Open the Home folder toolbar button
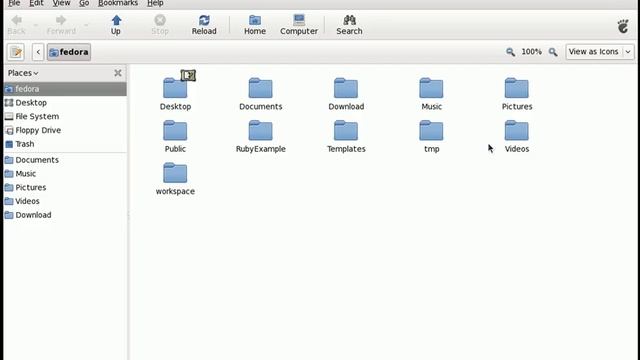 [x=255, y=25]
